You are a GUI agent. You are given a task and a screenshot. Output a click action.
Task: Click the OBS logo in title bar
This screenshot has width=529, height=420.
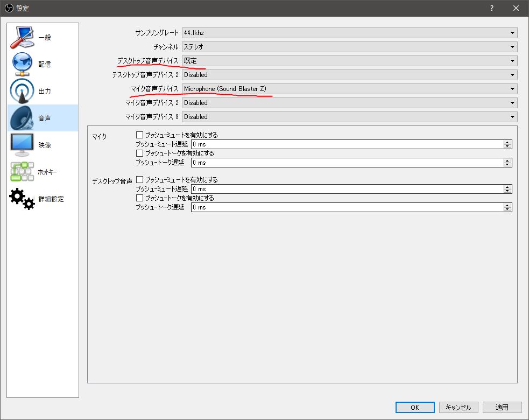click(9, 8)
